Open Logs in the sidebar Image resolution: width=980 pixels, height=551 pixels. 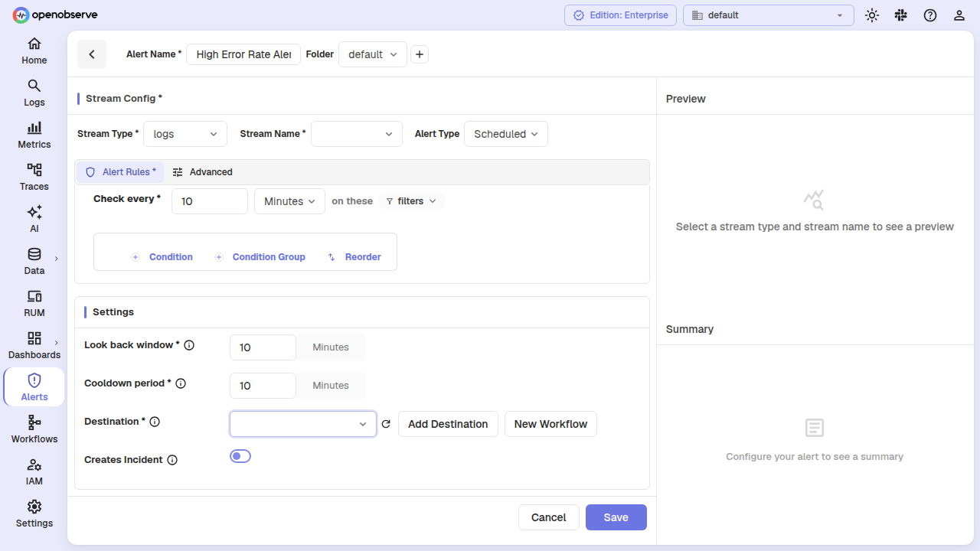[x=34, y=93]
